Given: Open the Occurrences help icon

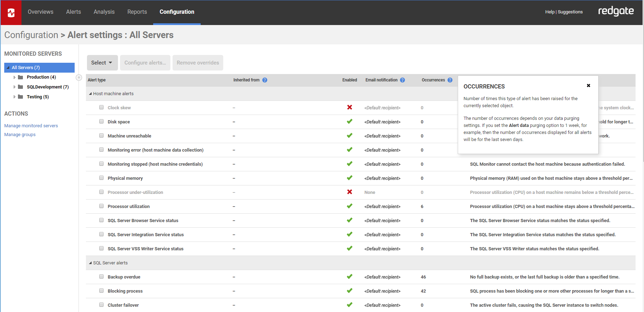Looking at the screenshot, I should pyautogui.click(x=450, y=80).
